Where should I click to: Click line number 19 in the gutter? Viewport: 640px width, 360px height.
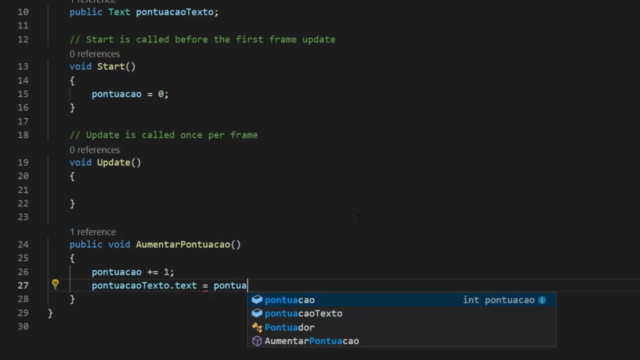[x=23, y=162]
